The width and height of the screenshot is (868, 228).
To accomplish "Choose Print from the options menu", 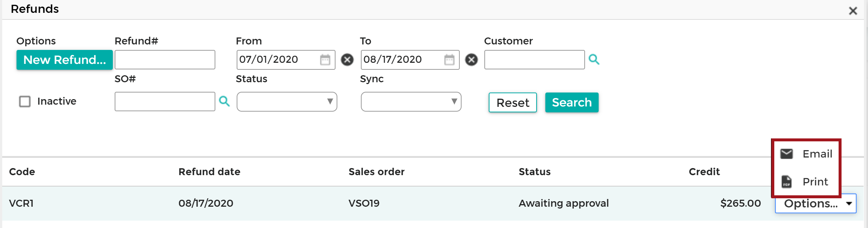I will pyautogui.click(x=806, y=182).
